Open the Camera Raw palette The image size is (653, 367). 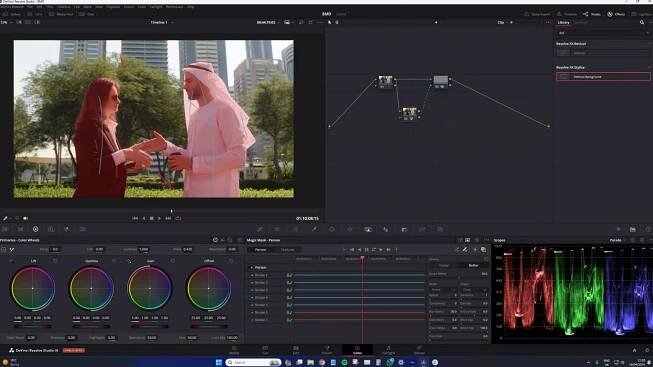(x=5, y=229)
